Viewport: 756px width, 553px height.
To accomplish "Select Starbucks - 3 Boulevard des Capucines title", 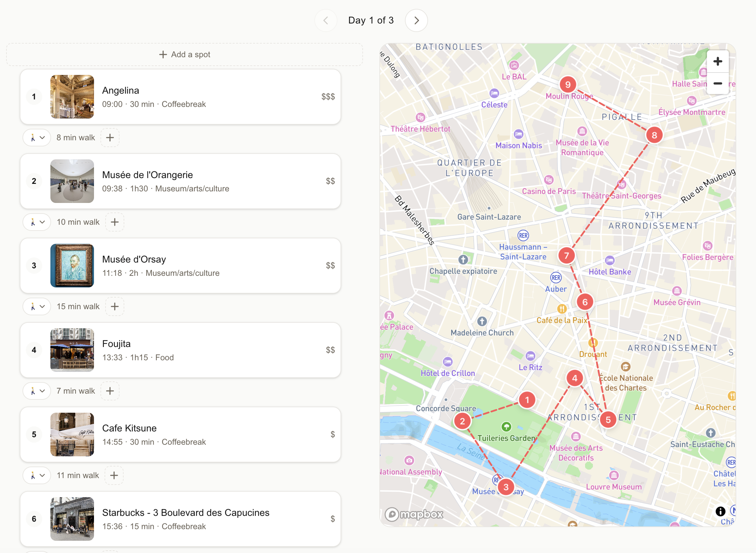I will (186, 512).
